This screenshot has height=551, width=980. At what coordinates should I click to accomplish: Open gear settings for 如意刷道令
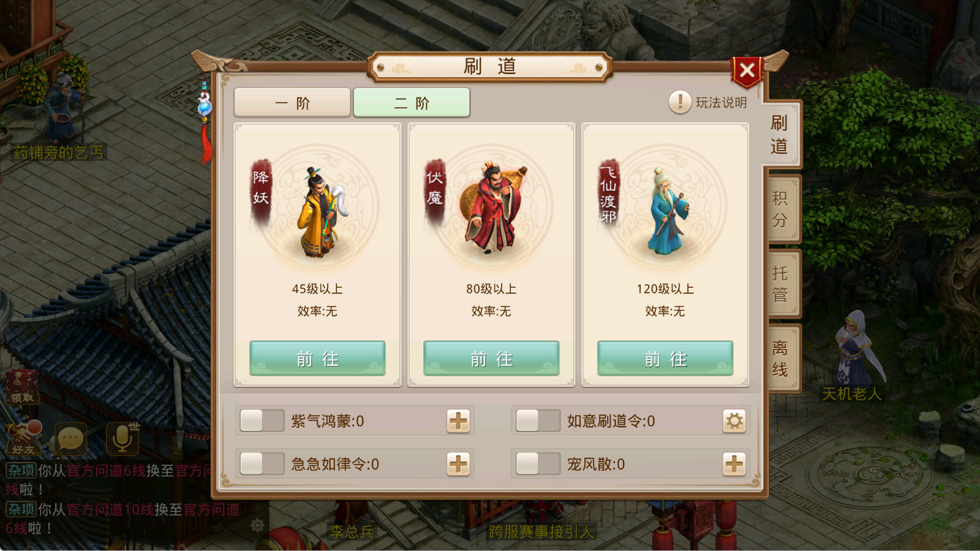point(734,421)
